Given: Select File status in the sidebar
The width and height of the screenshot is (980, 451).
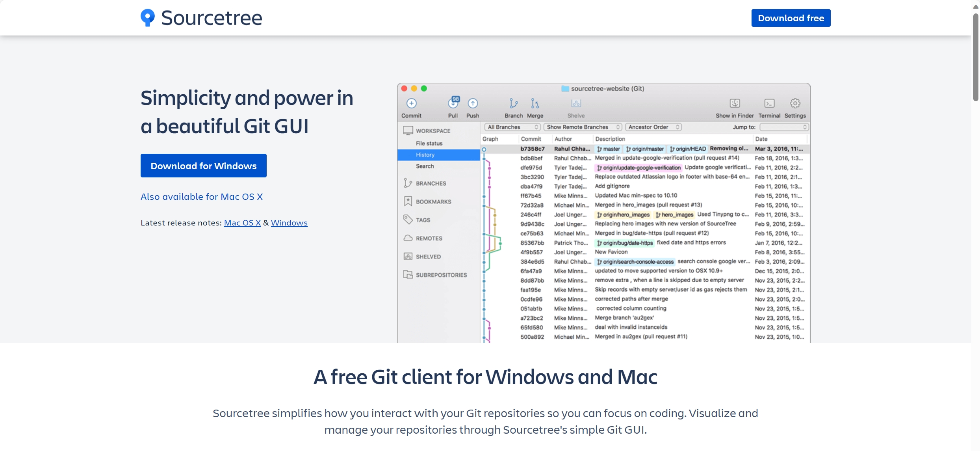Looking at the screenshot, I should pos(429,143).
